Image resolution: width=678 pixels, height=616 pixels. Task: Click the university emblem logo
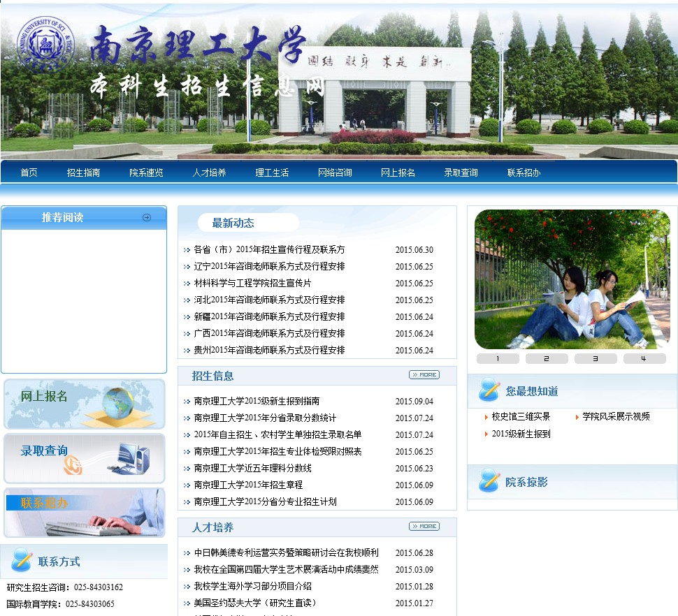45,45
